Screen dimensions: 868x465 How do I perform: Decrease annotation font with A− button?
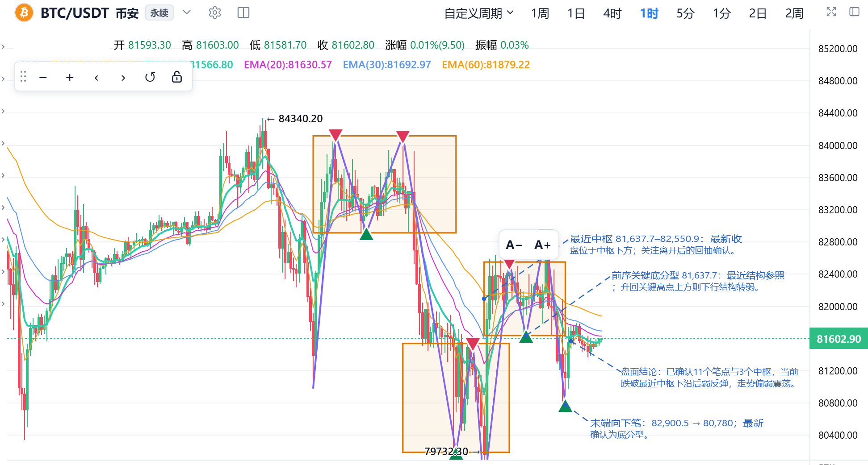514,245
